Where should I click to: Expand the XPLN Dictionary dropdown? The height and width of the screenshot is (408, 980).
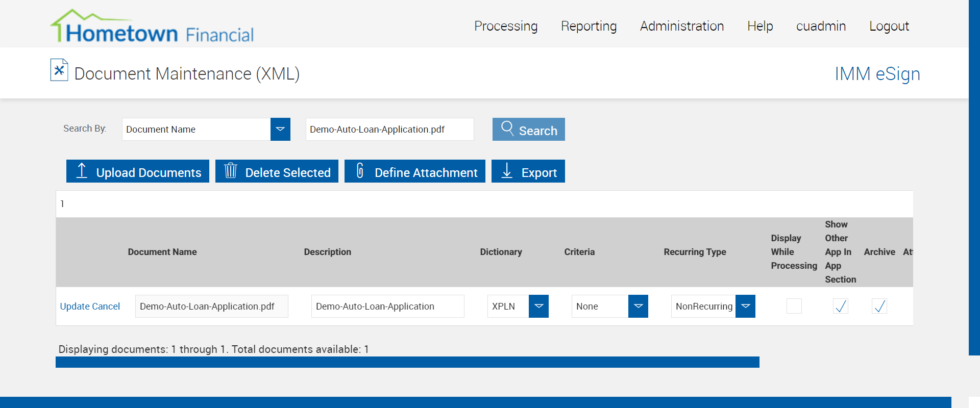[538, 307]
